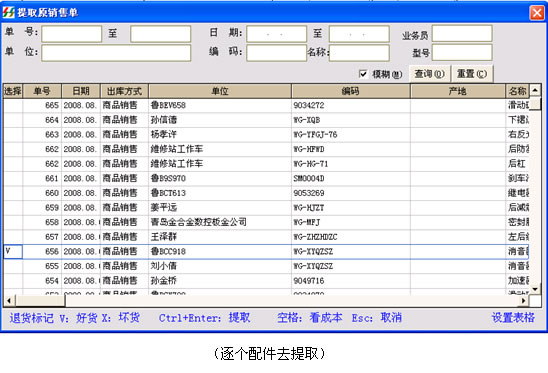Click the 产地 column header
Image resolution: width=548 pixels, height=373 pixels.
[x=458, y=91]
